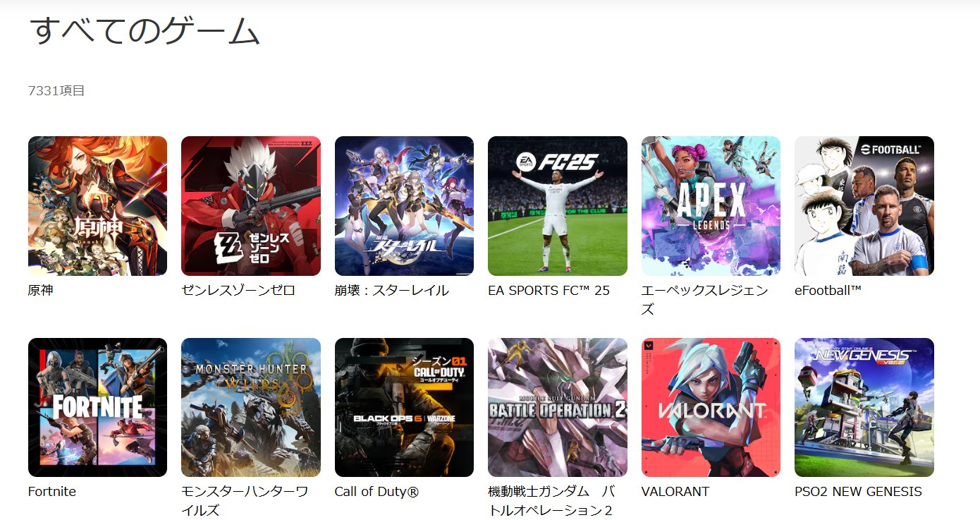The width and height of the screenshot is (980, 520).
Task: Open the 原神 game cover image
Action: (x=97, y=206)
